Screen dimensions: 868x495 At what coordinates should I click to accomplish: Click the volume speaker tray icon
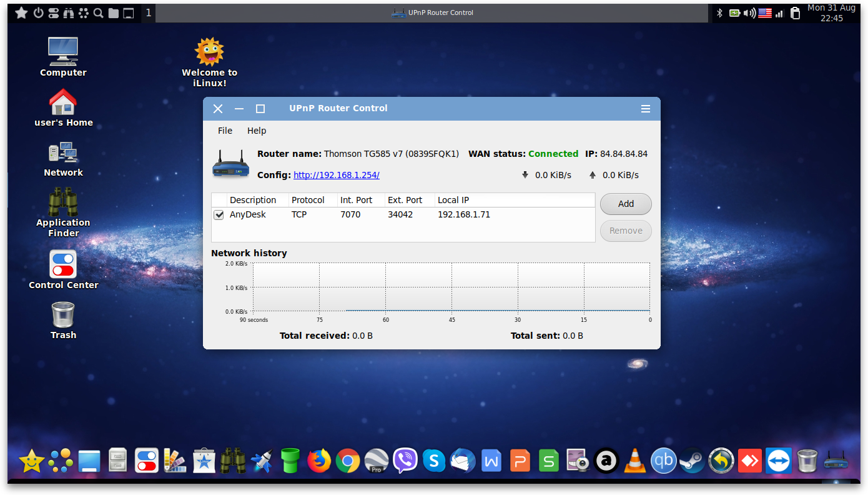coord(750,12)
